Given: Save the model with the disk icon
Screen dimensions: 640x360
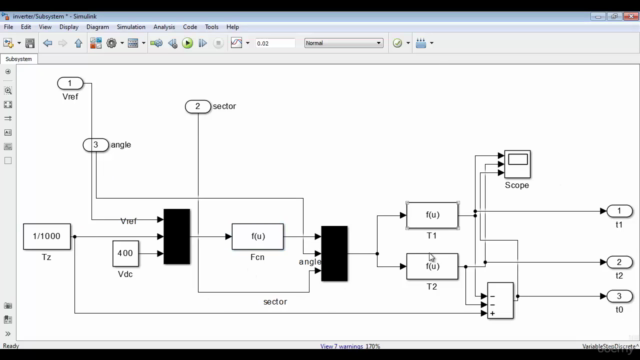Looking at the screenshot, I should coord(30,43).
